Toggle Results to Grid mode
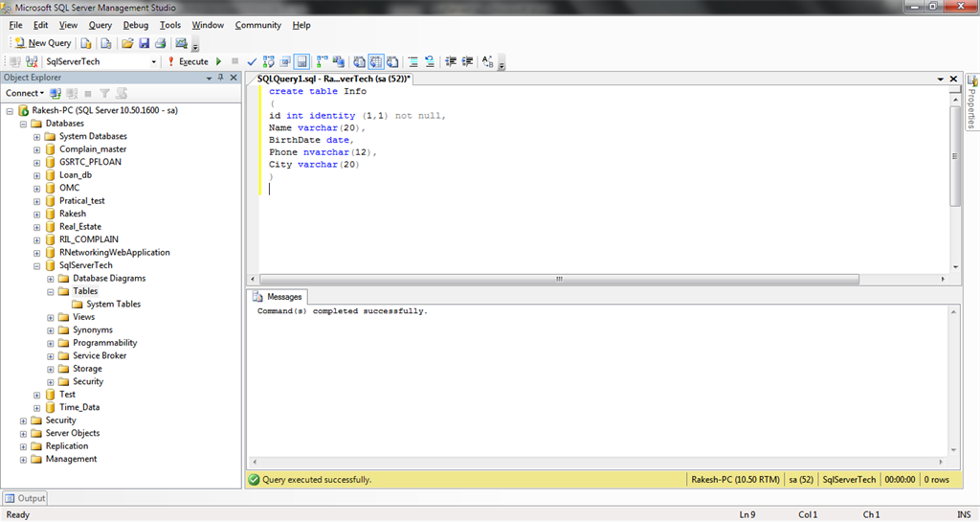 (375, 61)
